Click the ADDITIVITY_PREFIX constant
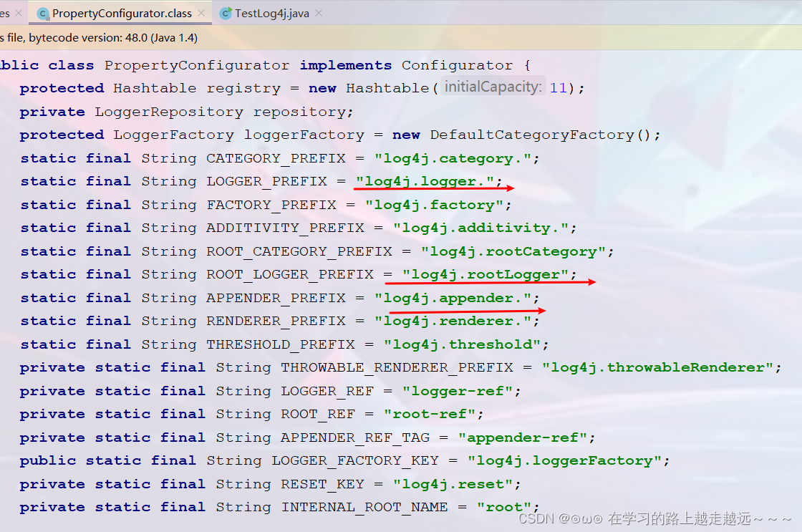The width and height of the screenshot is (802, 532). point(285,228)
